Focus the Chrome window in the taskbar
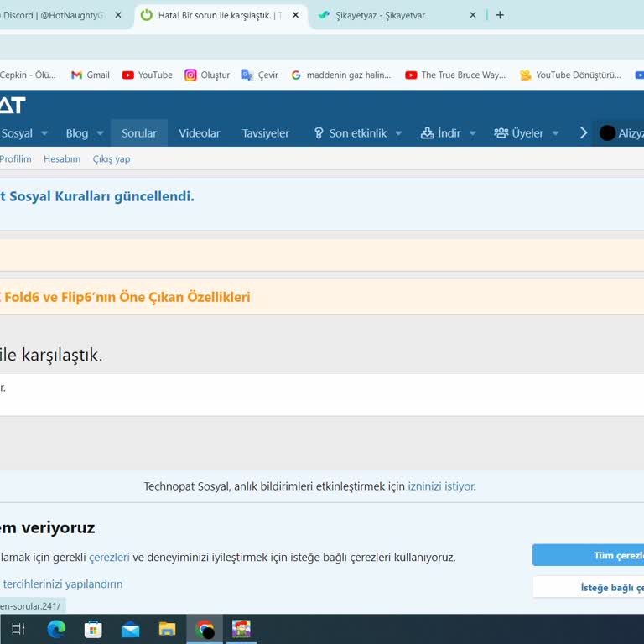The height and width of the screenshot is (644, 644). tap(205, 629)
